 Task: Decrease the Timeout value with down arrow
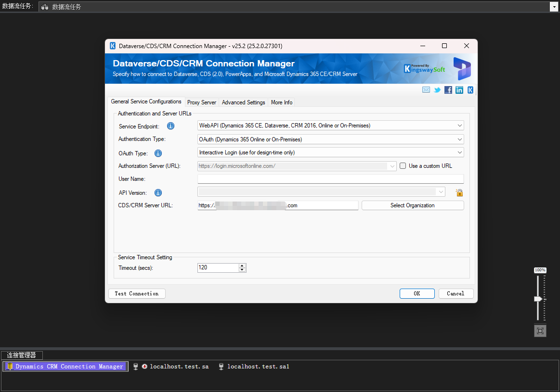click(242, 270)
